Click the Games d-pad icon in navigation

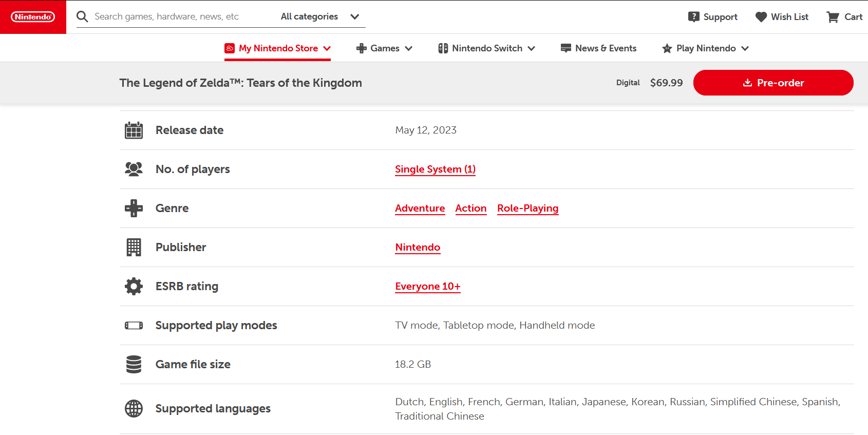point(362,48)
